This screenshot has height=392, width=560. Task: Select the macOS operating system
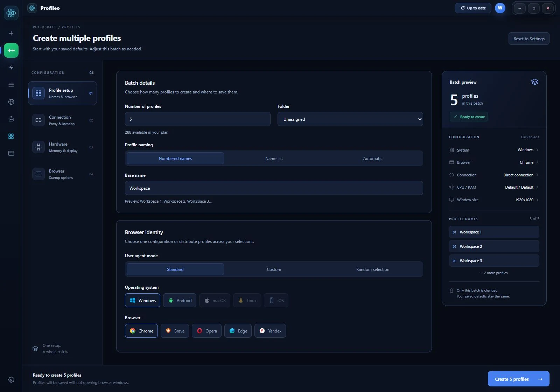215,300
